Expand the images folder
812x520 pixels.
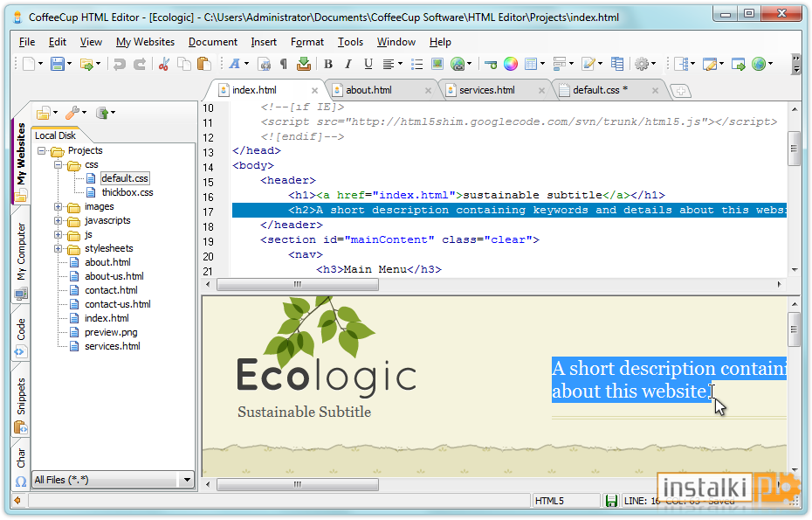(x=58, y=207)
